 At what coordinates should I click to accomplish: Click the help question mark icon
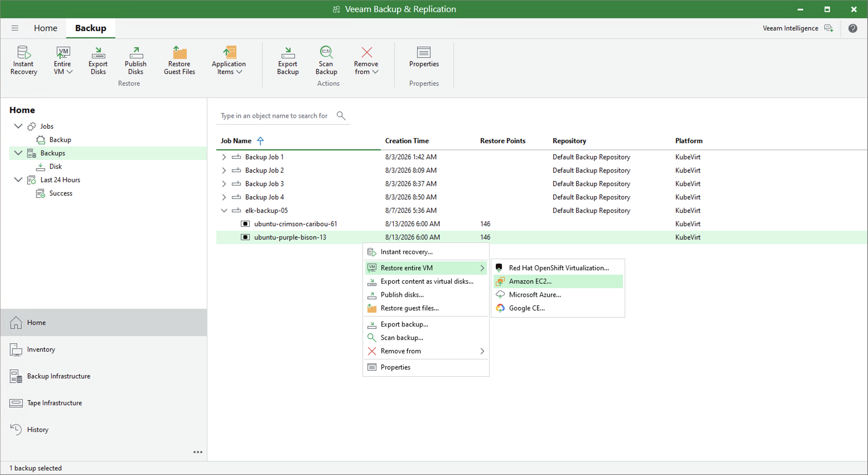tap(852, 28)
